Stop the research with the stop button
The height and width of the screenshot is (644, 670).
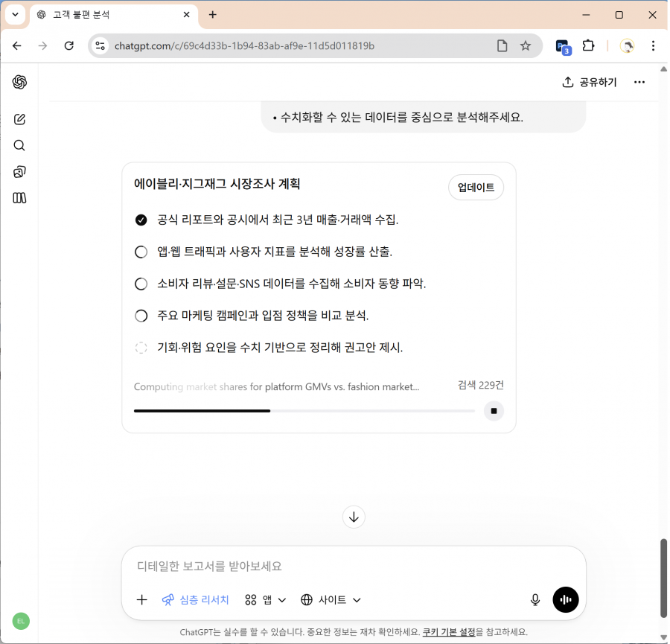494,410
